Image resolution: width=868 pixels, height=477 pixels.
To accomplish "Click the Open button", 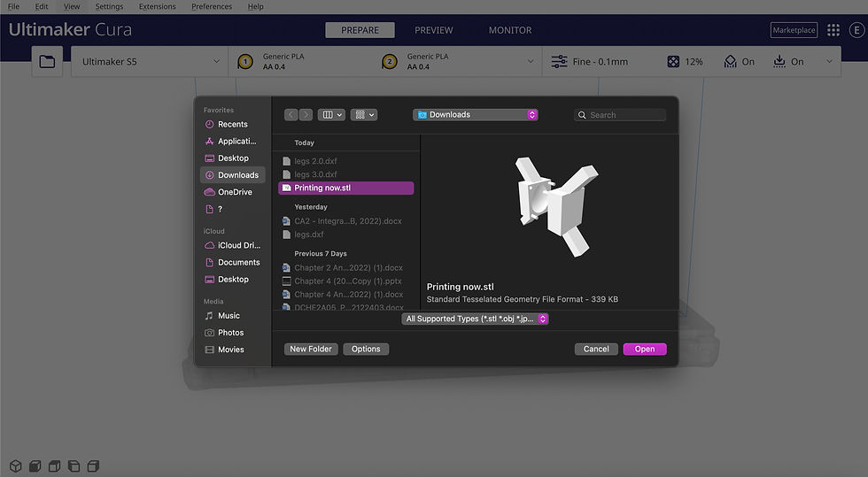I will coord(645,350).
